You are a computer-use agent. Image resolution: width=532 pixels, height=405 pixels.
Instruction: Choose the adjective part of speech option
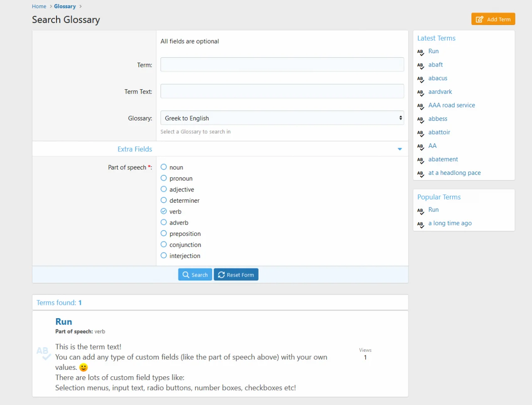click(x=164, y=189)
